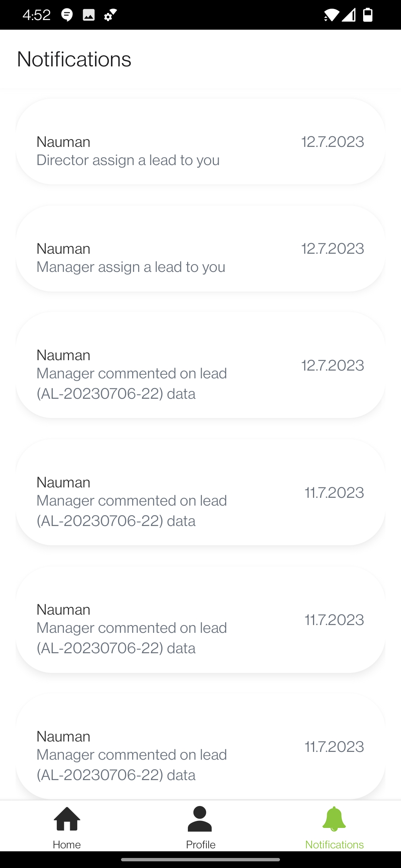Open the 12.7.2023 Manager commented notification
The width and height of the screenshot is (401, 868).
[x=200, y=365]
